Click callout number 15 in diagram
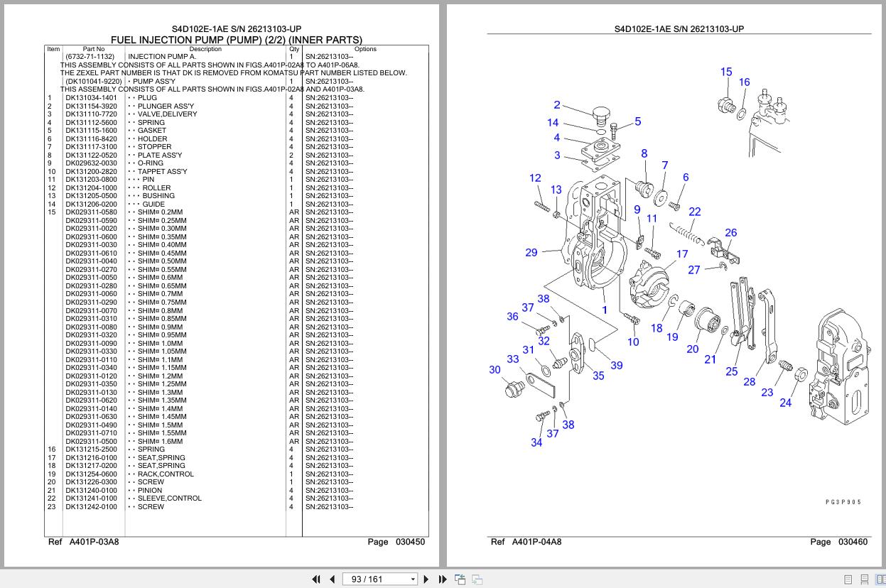This screenshot has width=886, height=588. tap(726, 72)
